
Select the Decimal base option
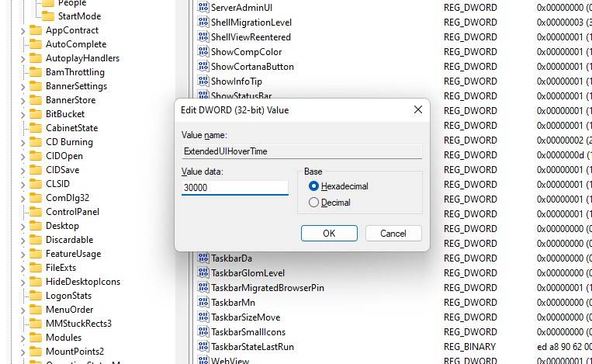coord(313,203)
